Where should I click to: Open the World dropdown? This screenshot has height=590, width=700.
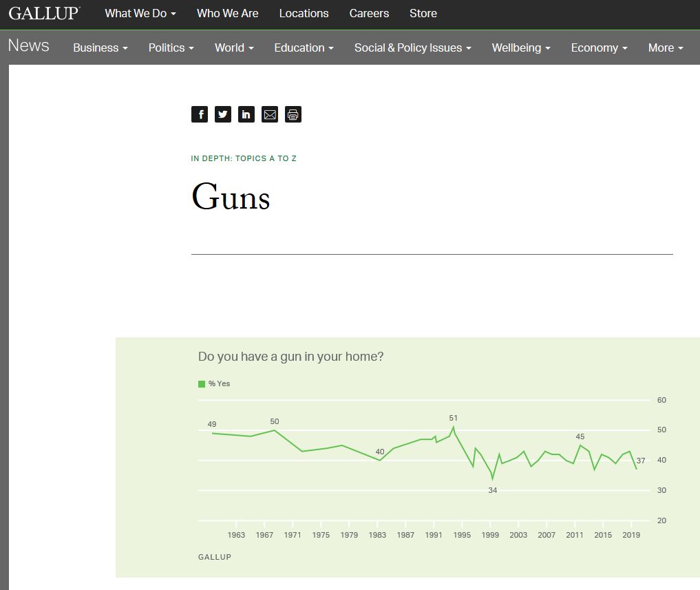pyautogui.click(x=234, y=48)
